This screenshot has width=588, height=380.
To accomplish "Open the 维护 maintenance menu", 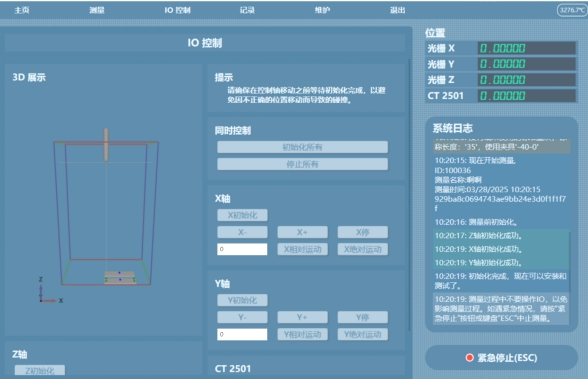I will tap(322, 10).
